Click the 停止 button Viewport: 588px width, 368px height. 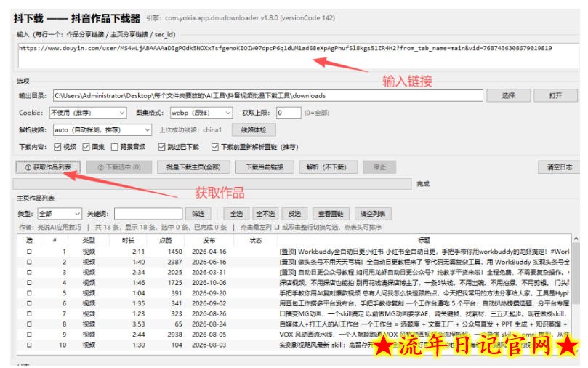(379, 167)
